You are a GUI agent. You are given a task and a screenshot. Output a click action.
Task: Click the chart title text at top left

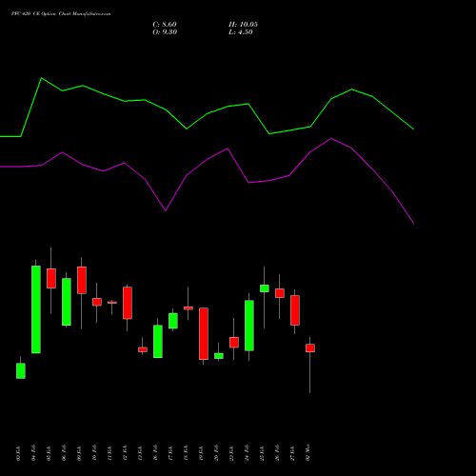[x=61, y=14]
